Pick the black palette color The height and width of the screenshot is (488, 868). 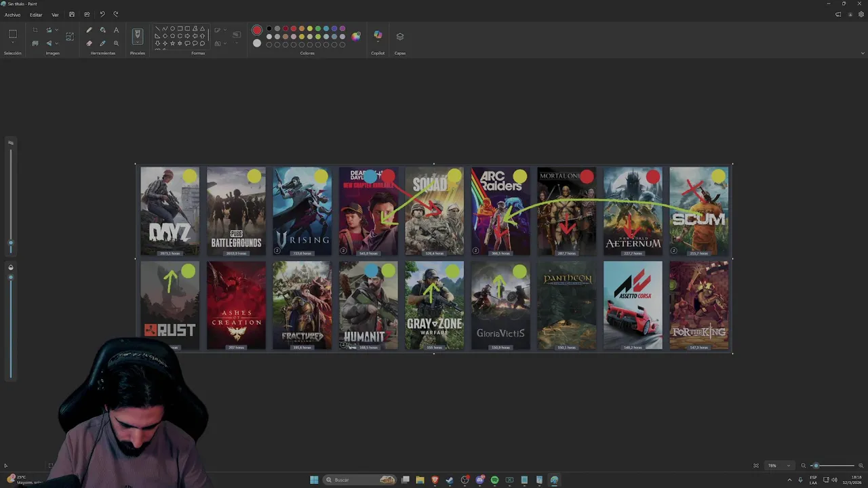[269, 28]
